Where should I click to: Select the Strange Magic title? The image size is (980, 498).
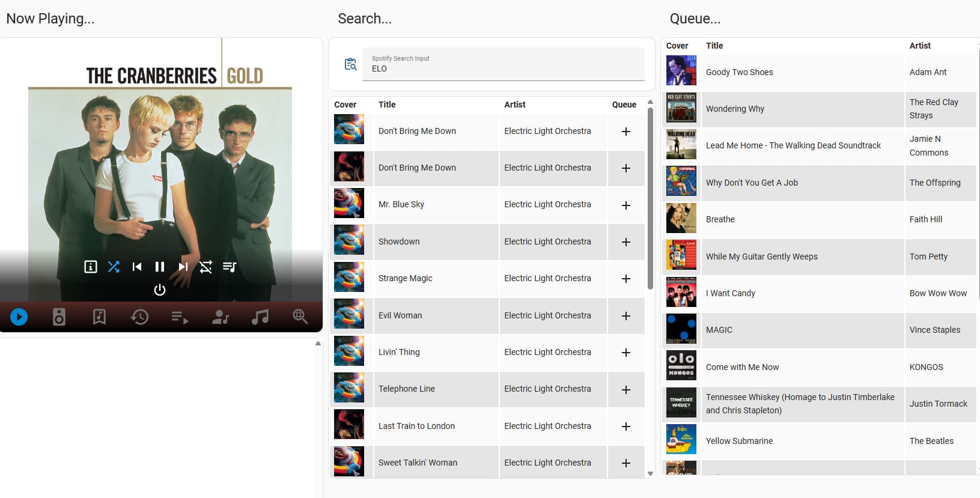[x=406, y=278]
